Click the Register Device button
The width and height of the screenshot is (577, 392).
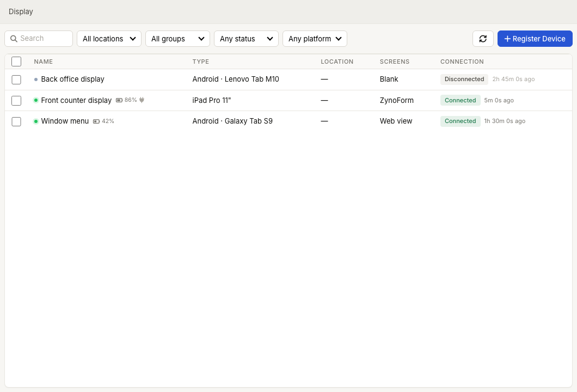(x=535, y=39)
